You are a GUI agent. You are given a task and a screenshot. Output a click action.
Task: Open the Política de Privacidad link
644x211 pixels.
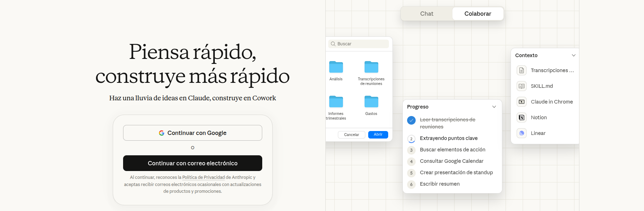203,177
